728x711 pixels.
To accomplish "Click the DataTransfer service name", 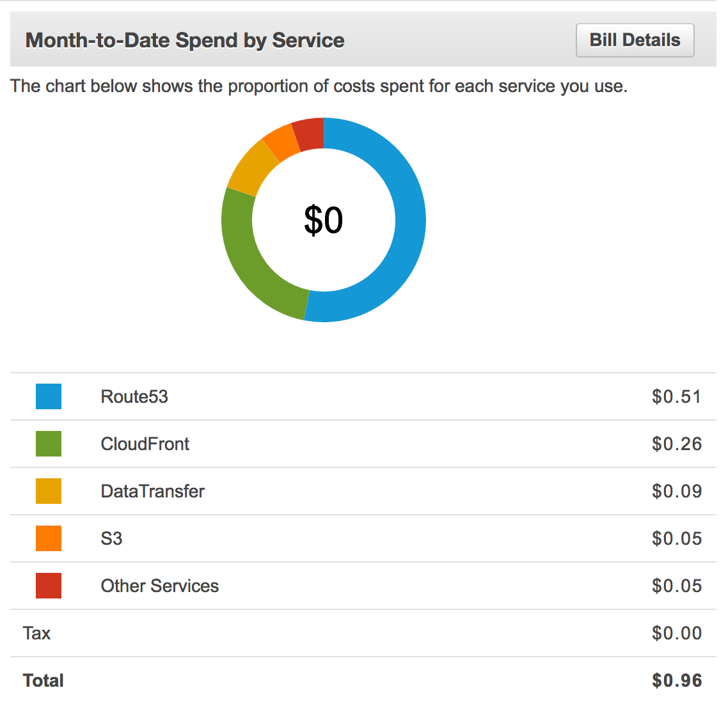I will click(x=153, y=491).
